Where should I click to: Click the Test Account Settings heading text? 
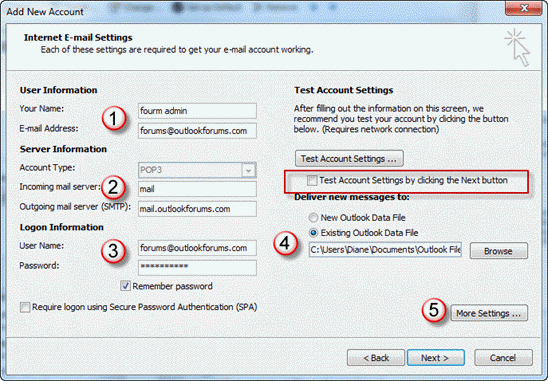(x=344, y=90)
